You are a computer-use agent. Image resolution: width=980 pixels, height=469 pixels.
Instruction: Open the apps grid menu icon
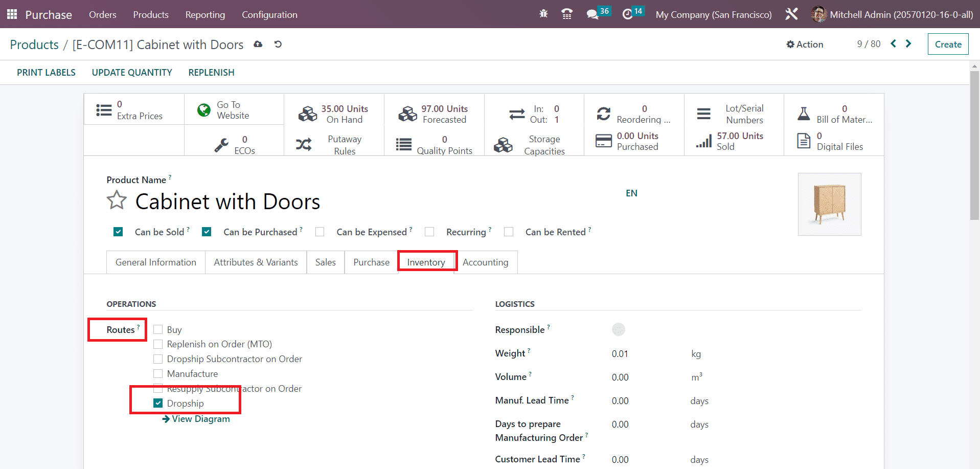(x=12, y=14)
